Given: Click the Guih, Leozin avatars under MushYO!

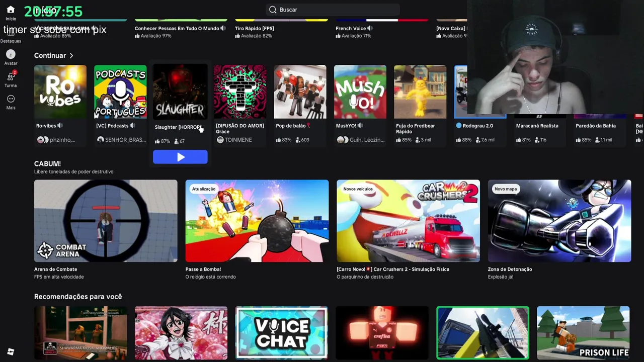Looking at the screenshot, I should click(x=342, y=140).
